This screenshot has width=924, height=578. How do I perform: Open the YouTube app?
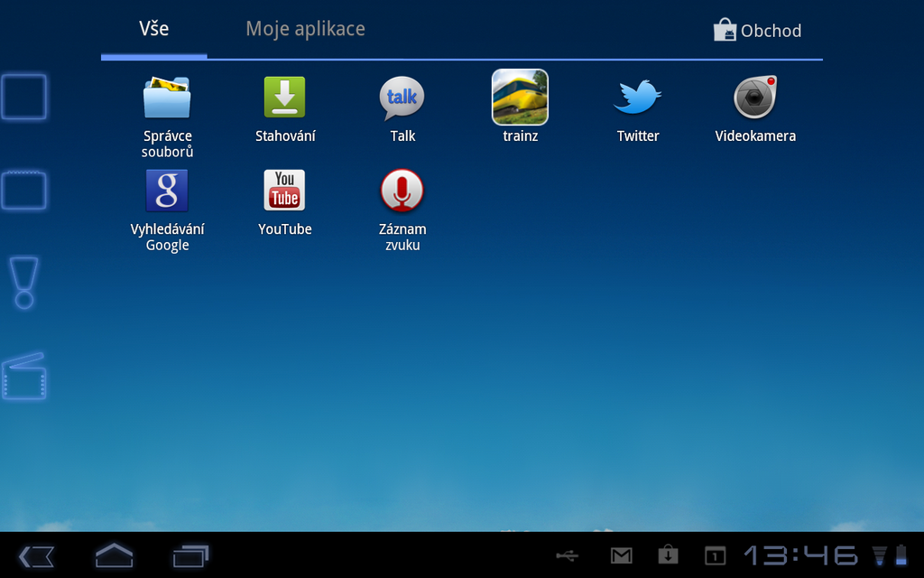(284, 191)
